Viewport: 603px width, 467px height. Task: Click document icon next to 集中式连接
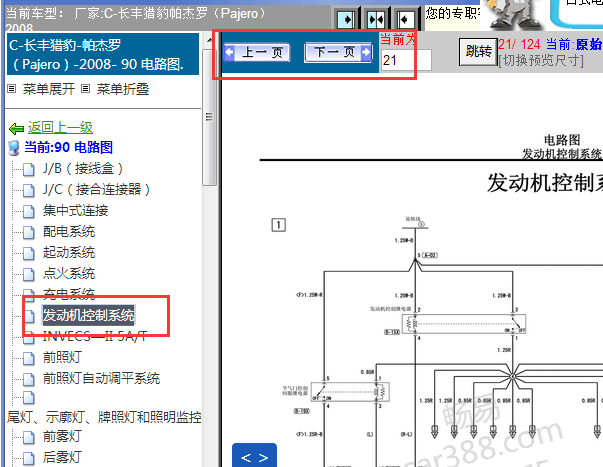pyautogui.click(x=29, y=211)
